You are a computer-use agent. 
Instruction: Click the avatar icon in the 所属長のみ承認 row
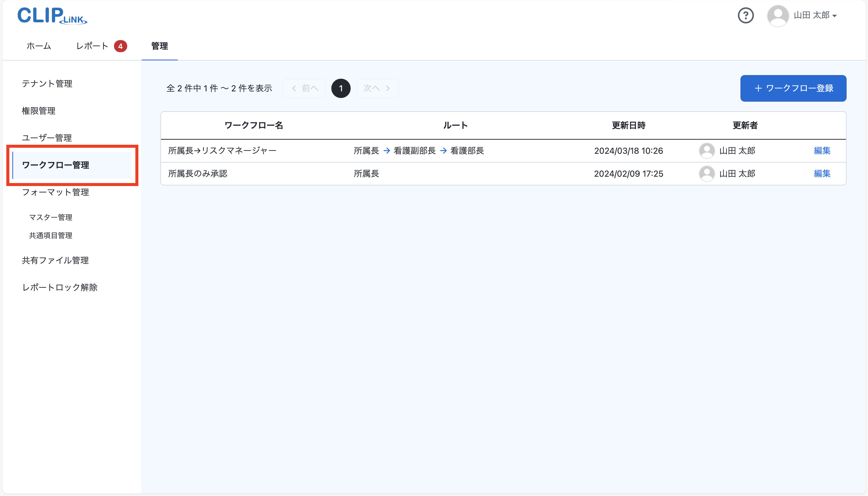(x=707, y=173)
